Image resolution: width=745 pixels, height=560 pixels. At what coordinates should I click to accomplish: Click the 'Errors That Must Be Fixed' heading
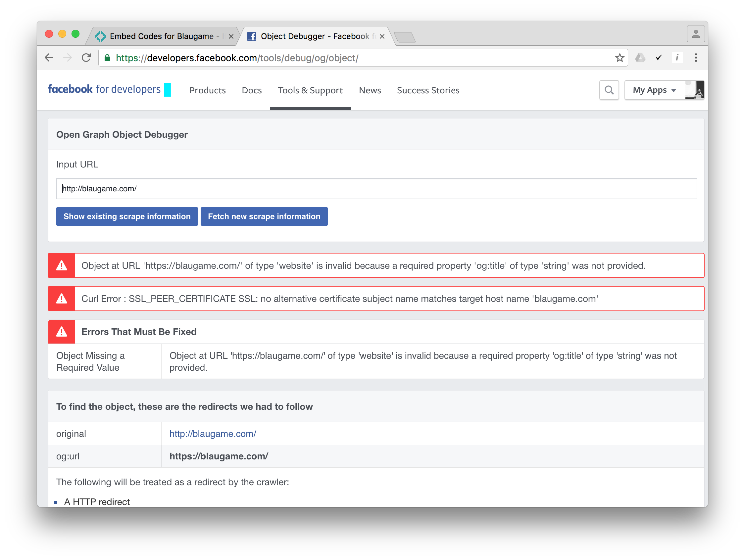tap(139, 332)
